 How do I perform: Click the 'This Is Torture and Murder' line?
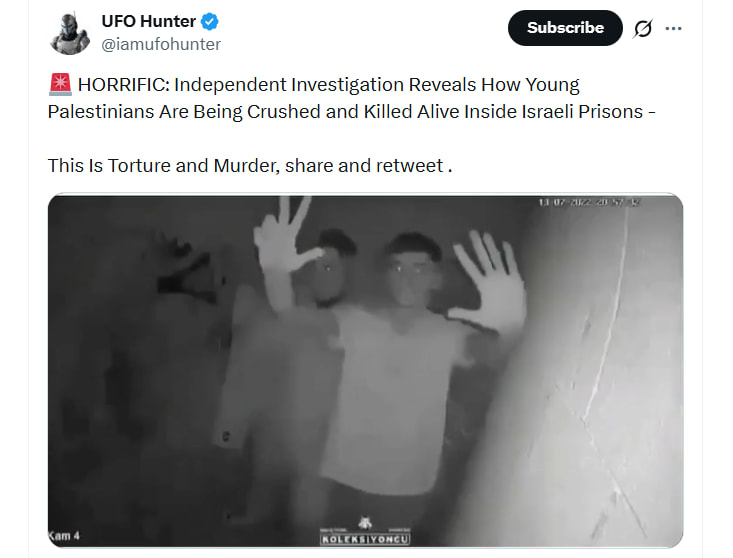250,166
